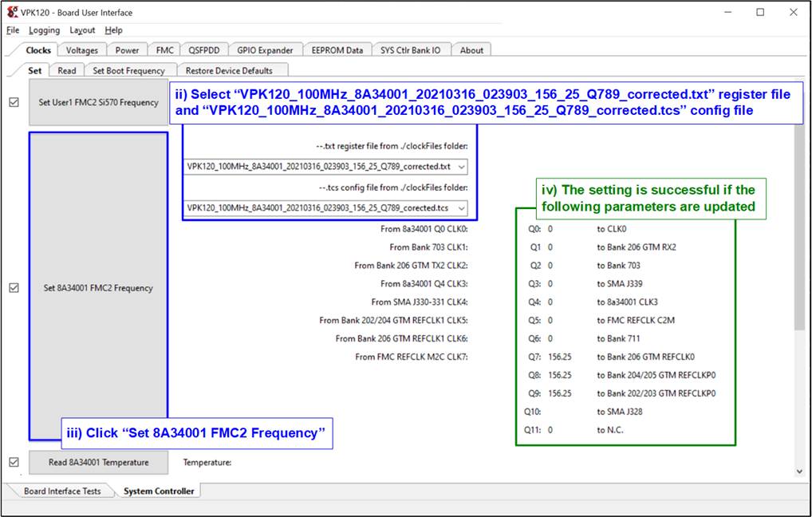Screen dimensions: 812x517
Task: Close the Board User Interface window
Action: pyautogui.click(x=794, y=12)
